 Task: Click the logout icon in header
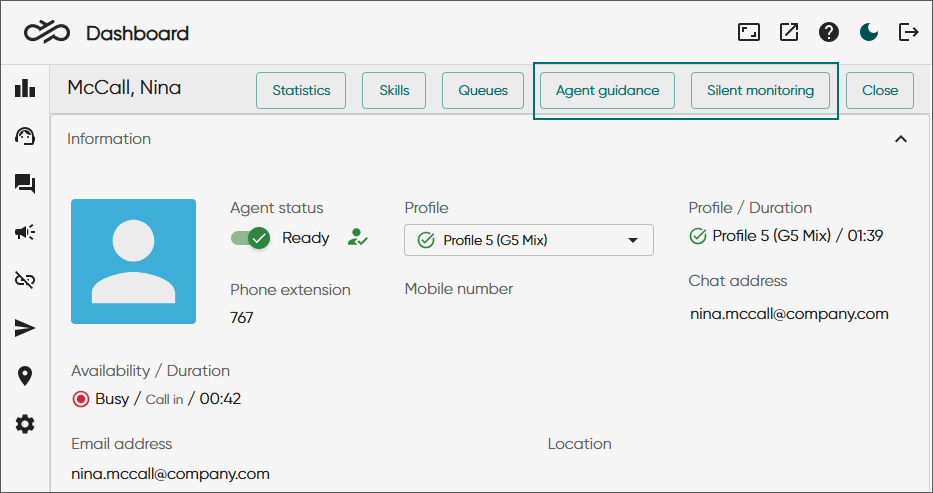(909, 32)
